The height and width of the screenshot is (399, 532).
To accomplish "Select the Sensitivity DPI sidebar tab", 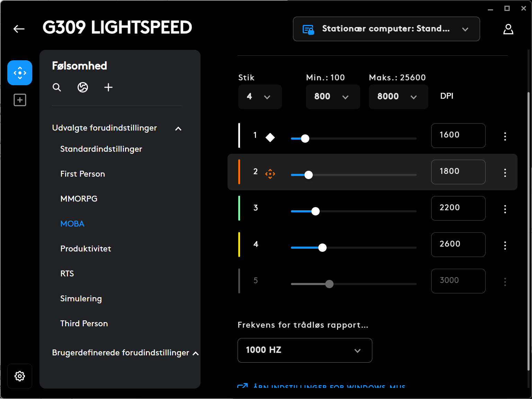I will [20, 73].
